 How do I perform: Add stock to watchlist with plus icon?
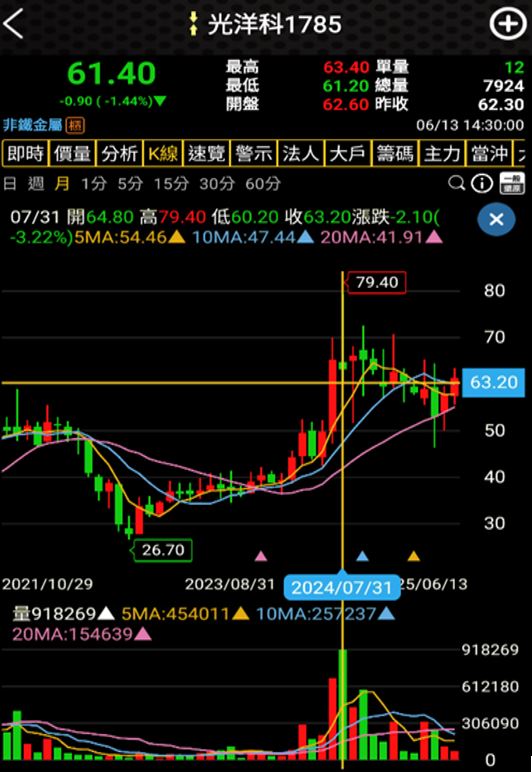coord(508,24)
